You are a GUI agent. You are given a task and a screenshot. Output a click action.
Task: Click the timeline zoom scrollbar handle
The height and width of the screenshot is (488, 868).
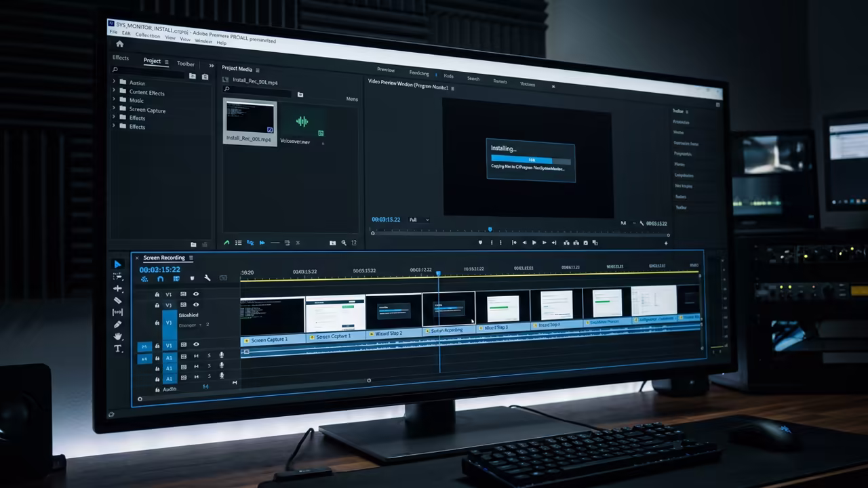click(x=369, y=381)
